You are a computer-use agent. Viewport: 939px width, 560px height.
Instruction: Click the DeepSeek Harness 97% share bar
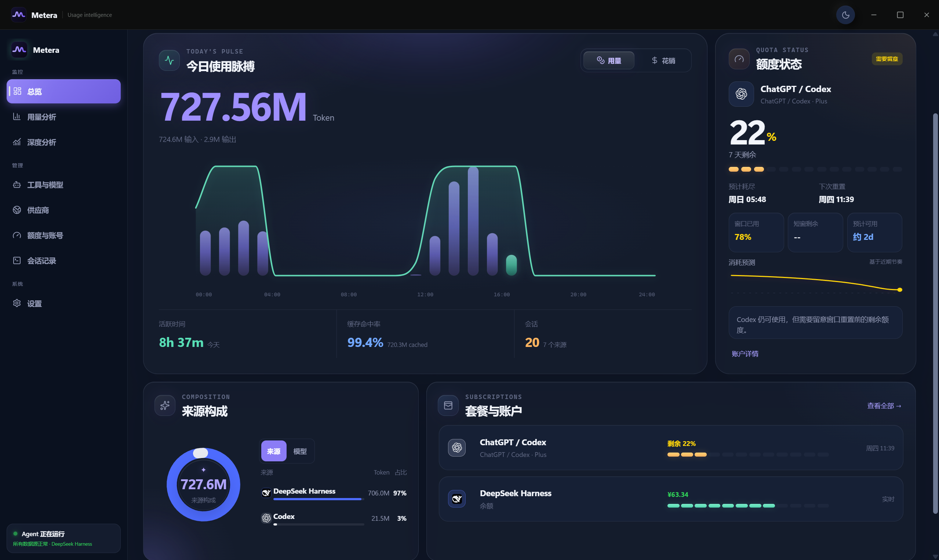(319, 499)
